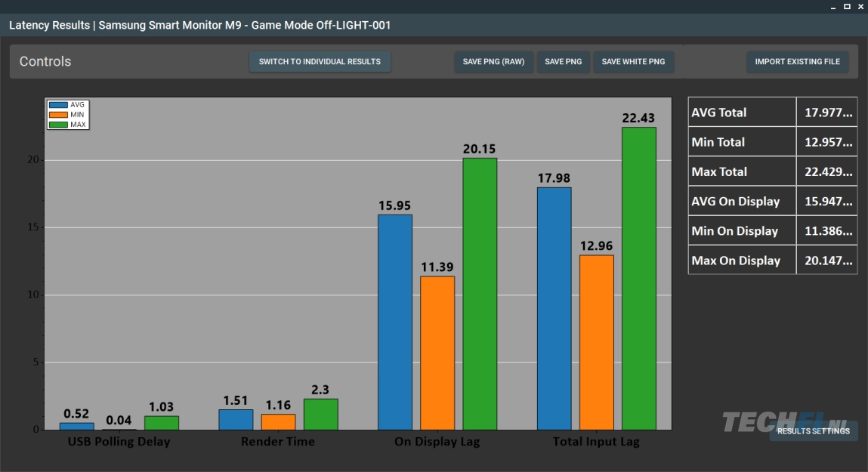Click the On Display Lag min bar 11.39
This screenshot has height=472, width=868.
click(x=437, y=353)
